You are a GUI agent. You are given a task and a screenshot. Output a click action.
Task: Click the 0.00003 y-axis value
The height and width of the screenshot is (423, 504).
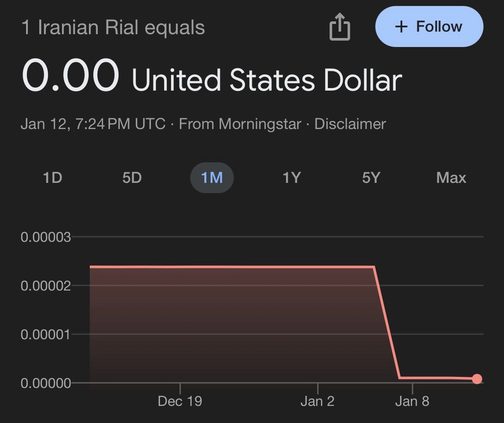(x=45, y=236)
